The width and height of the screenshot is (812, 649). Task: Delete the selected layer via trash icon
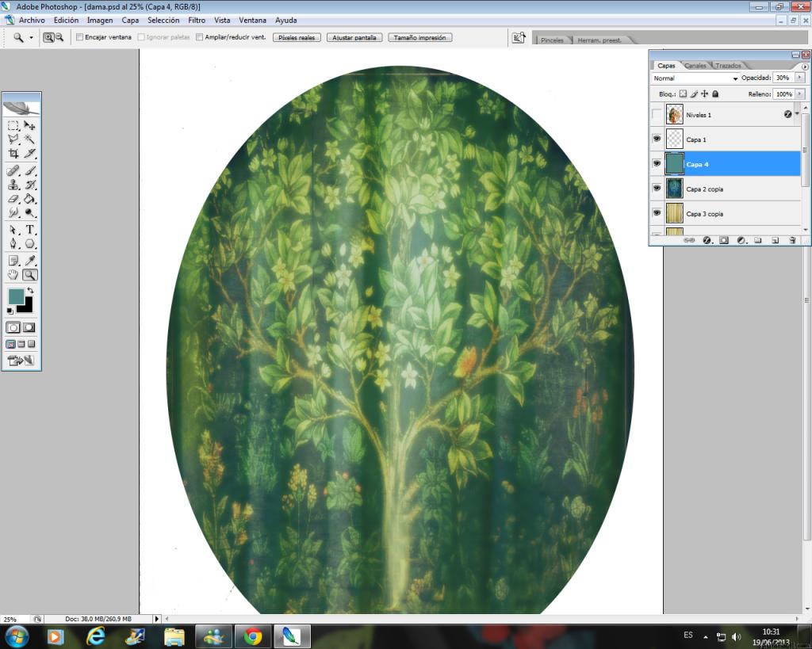coord(792,240)
